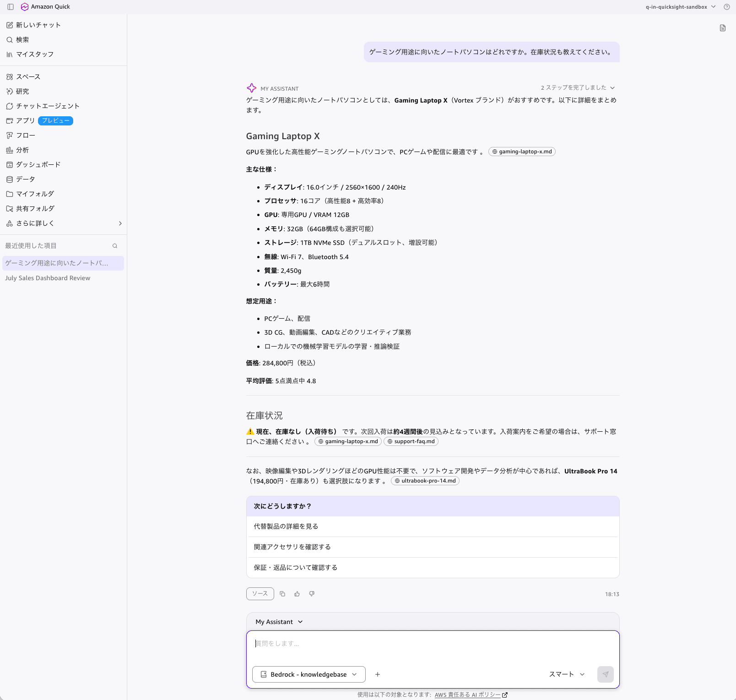Viewport: 736px width, 700px height.
Task: Click the フロー sidebar icon
Action: (x=10, y=136)
